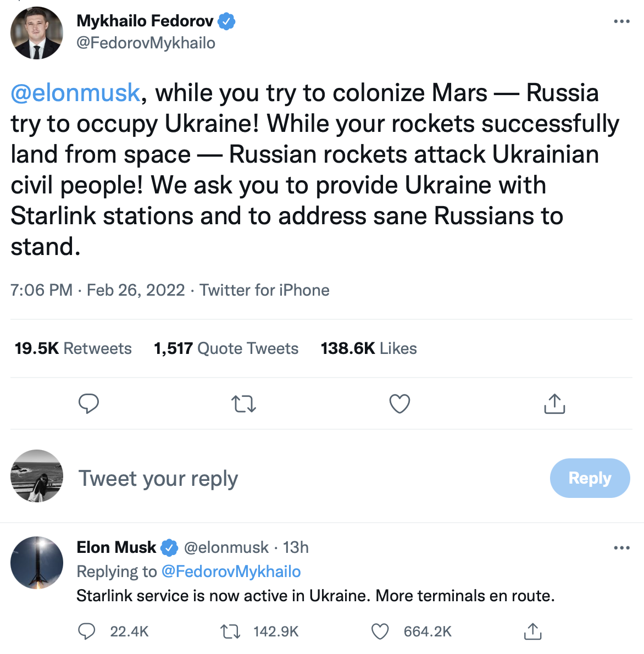The image size is (644, 654).
Task: Open the @elonmusk mention link in the tweet text
Action: click(x=75, y=92)
